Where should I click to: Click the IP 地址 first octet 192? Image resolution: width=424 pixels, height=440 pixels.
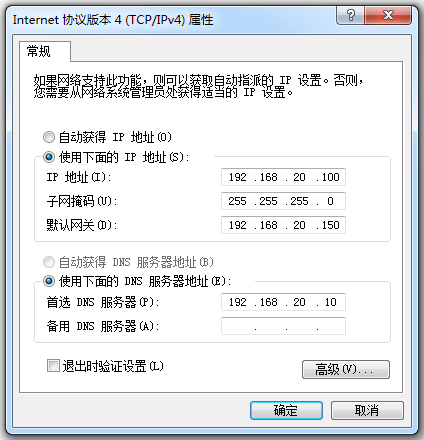coord(237,177)
